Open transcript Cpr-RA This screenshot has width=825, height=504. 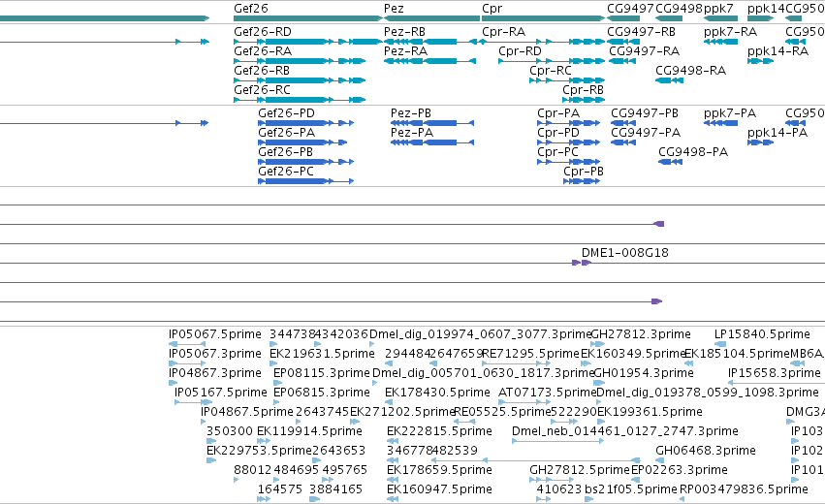click(503, 32)
